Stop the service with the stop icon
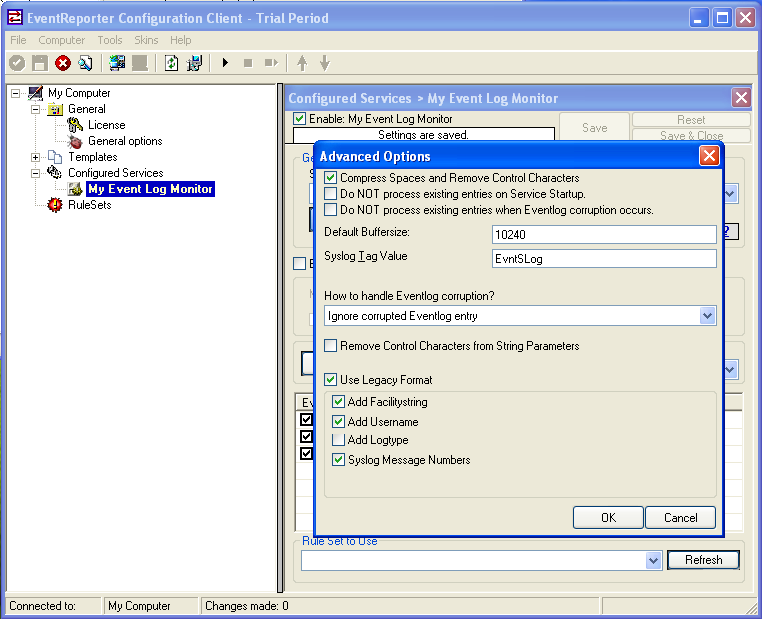Viewport: 762px width, 619px height. pos(248,63)
